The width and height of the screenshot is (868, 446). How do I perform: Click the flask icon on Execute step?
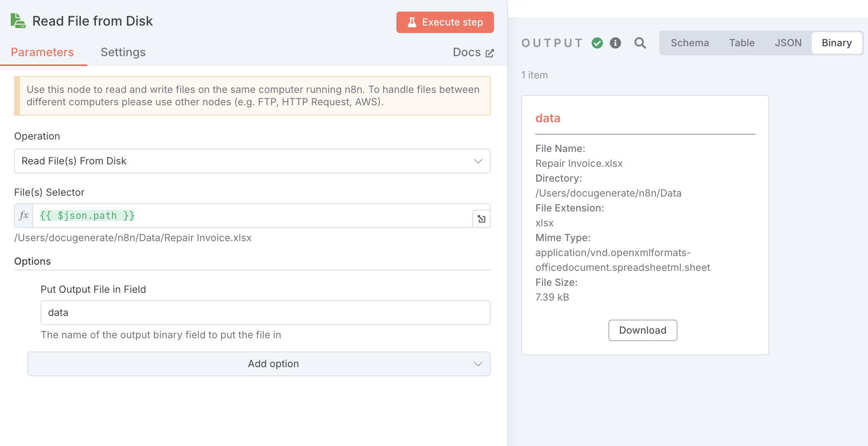coord(412,22)
